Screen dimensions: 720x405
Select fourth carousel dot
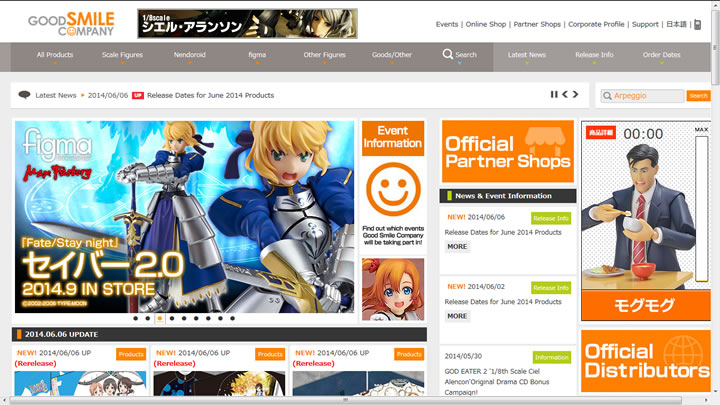pos(172,318)
